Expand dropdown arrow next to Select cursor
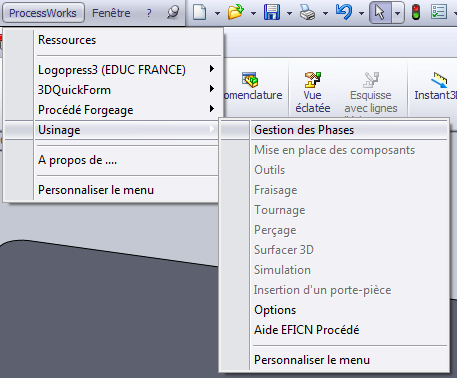Viewport: 457px width, 378px height. [x=397, y=13]
